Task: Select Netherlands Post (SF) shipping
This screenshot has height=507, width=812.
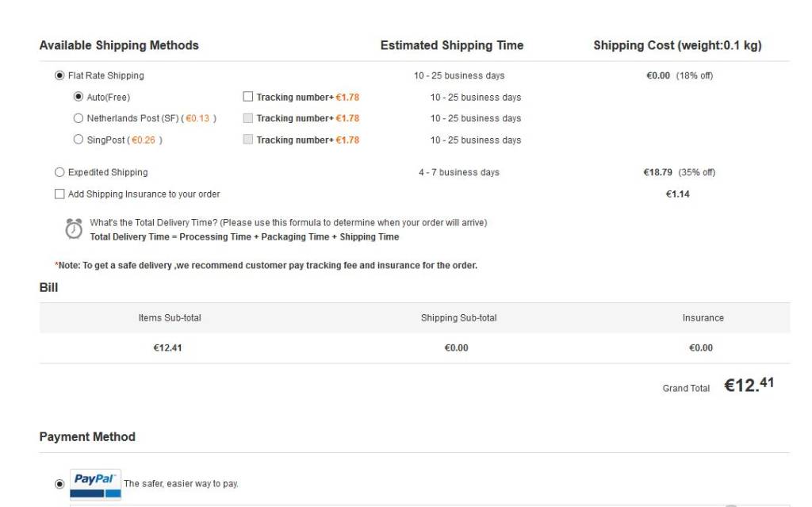Action: [78, 118]
